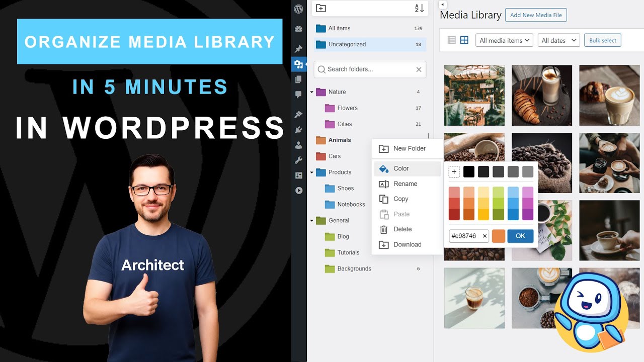This screenshot has height=362, width=644.
Task: Click the Delete trash can icon
Action: click(x=383, y=229)
